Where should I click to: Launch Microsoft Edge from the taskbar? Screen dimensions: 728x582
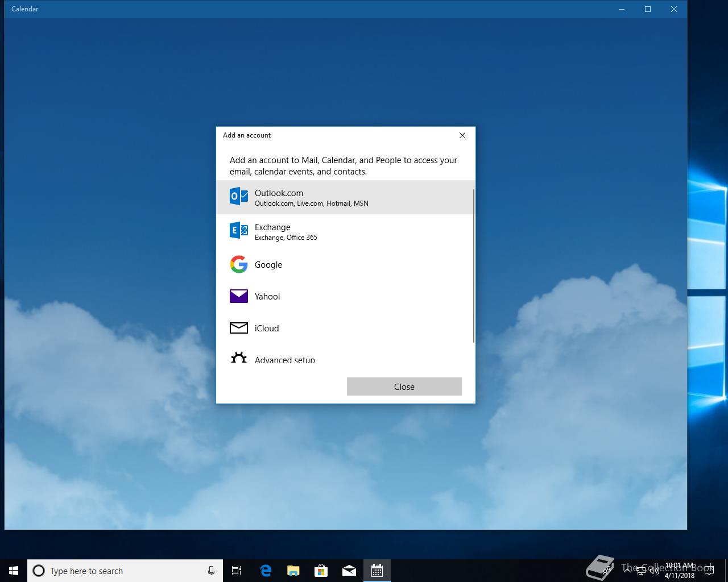(x=266, y=571)
